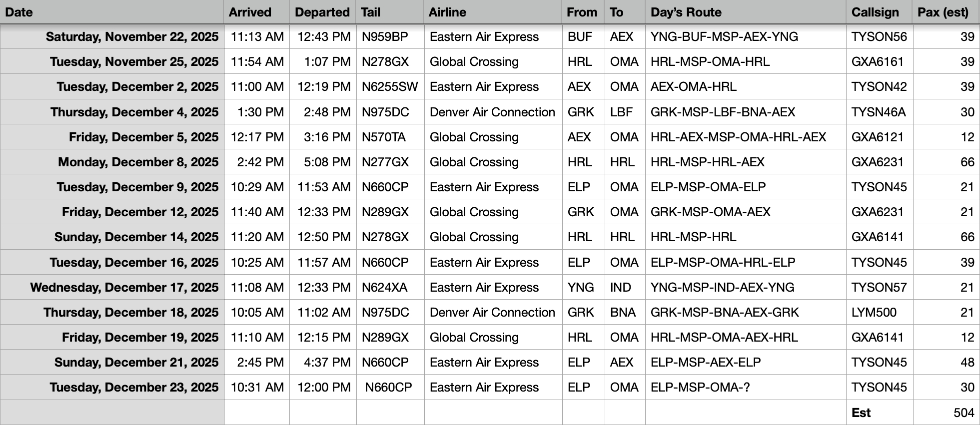Viewport: 980px width, 425px height.
Task: Click the Date column header
Action: tap(19, 12)
